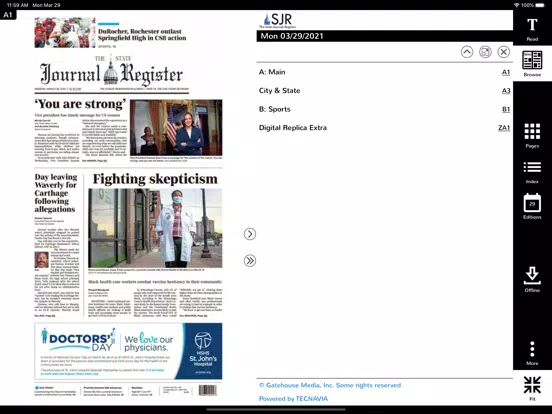552x414 pixels.
Task: Click the expand panel window icon
Action: coord(485,52)
